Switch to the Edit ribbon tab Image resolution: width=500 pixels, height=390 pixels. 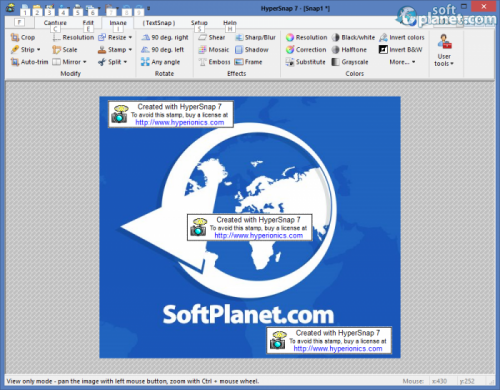pyautogui.click(x=88, y=23)
